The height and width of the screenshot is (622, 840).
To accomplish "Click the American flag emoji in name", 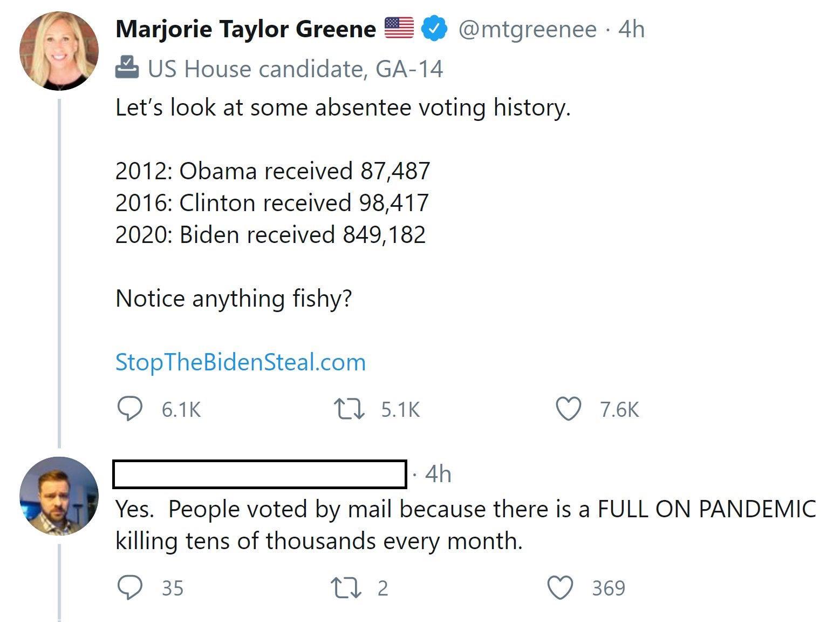I will point(399,28).
